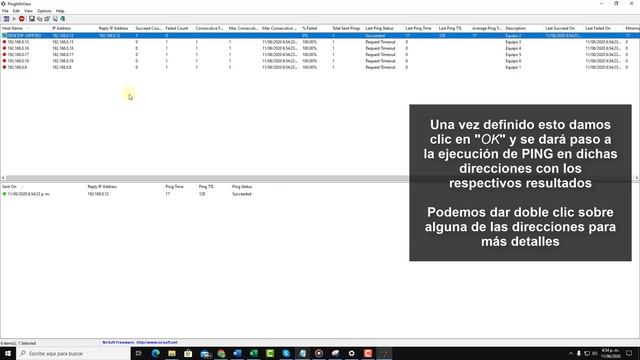Select host name 192.168.0.8 row
640x360 pixels.
coord(17,67)
